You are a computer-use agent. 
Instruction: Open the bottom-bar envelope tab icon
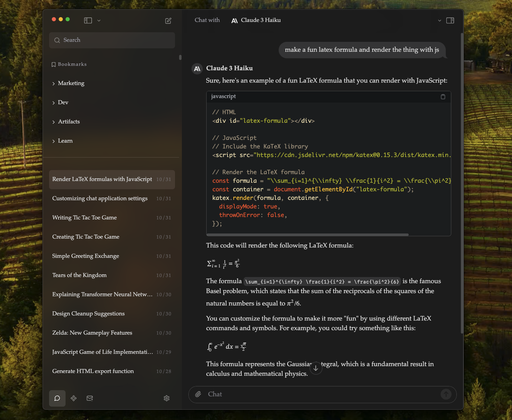[90, 398]
